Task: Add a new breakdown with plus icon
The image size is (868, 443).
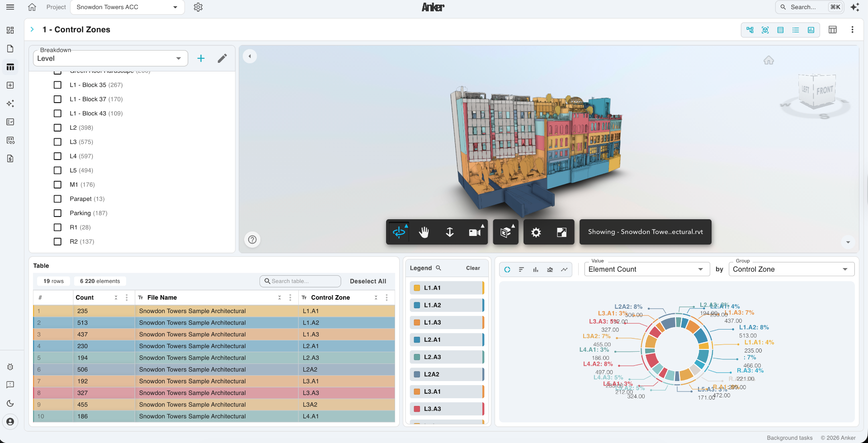Action: [201, 58]
